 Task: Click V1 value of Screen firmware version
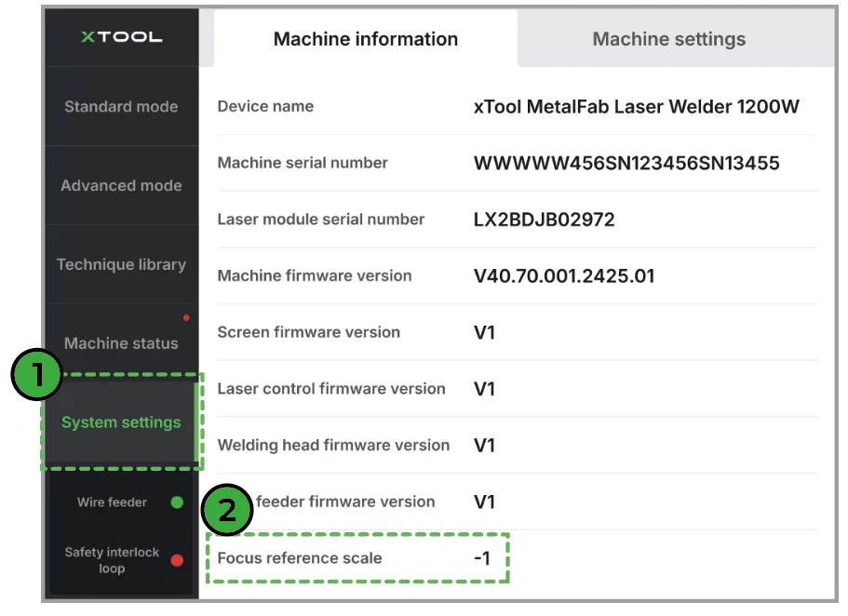tap(485, 332)
